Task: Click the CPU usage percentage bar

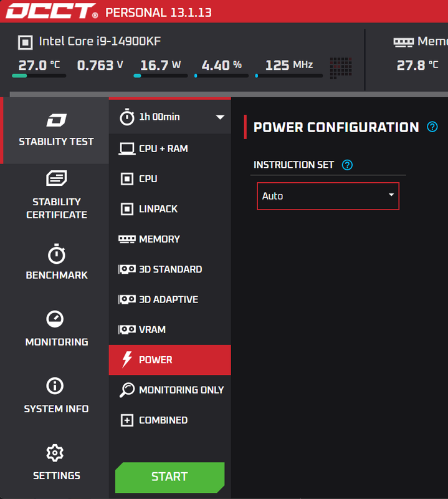Action: pyautogui.click(x=222, y=75)
